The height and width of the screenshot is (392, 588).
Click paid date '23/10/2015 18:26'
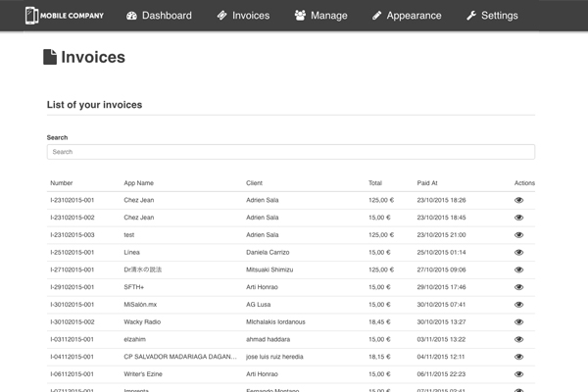(x=441, y=200)
